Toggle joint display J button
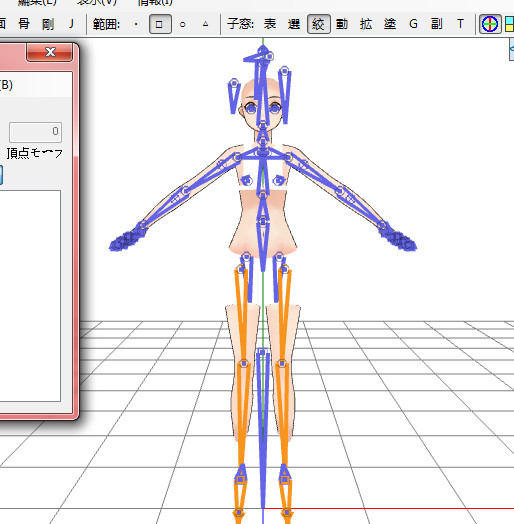514x524 pixels. point(71,24)
